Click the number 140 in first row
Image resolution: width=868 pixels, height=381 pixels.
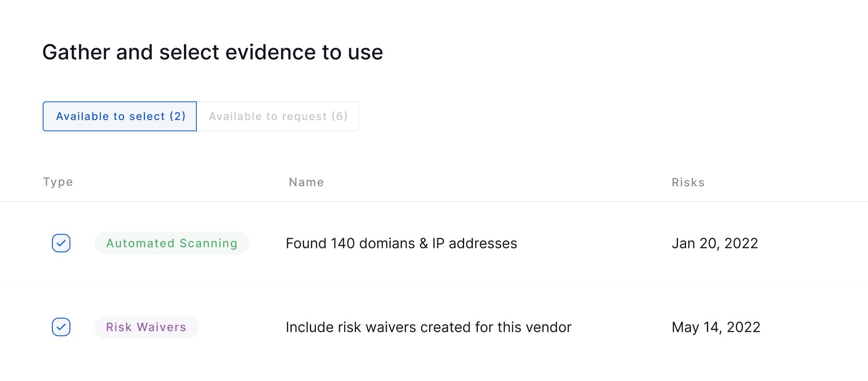pyautogui.click(x=343, y=243)
